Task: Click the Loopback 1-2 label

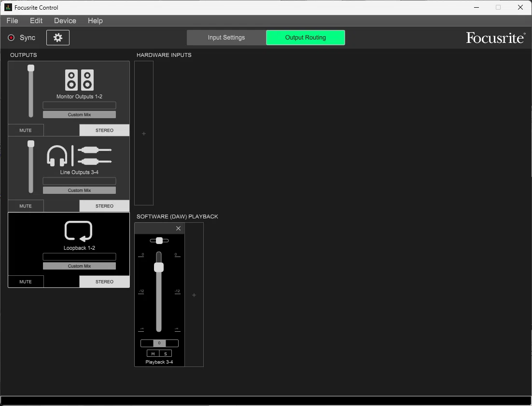Action: 79,248
